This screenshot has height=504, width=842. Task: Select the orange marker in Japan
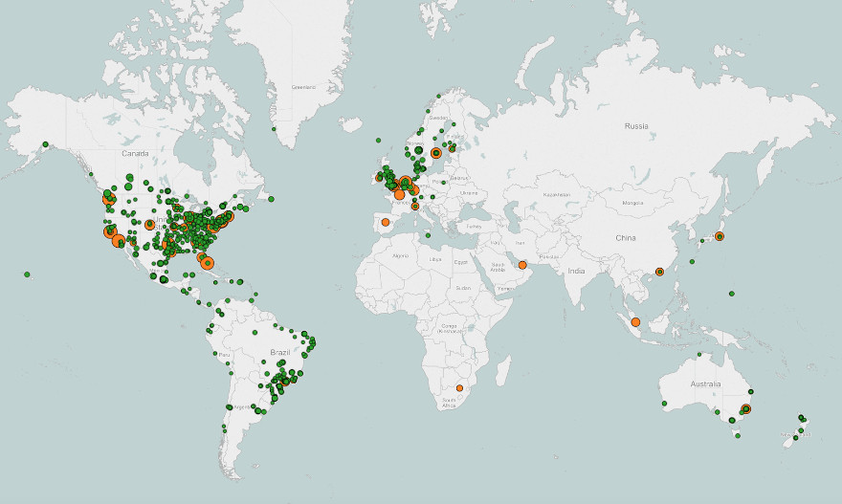point(720,236)
